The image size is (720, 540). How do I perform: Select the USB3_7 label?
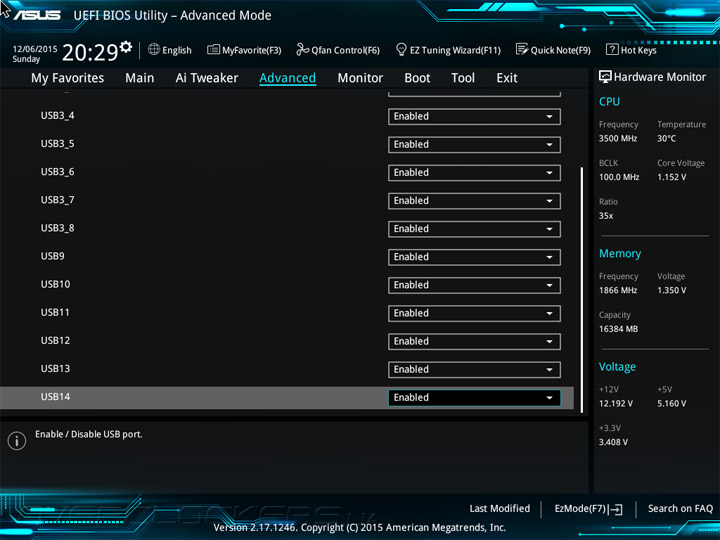pyautogui.click(x=57, y=200)
